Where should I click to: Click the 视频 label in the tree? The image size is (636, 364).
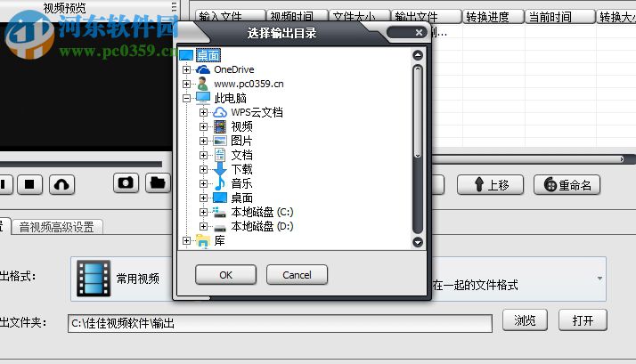click(x=241, y=127)
